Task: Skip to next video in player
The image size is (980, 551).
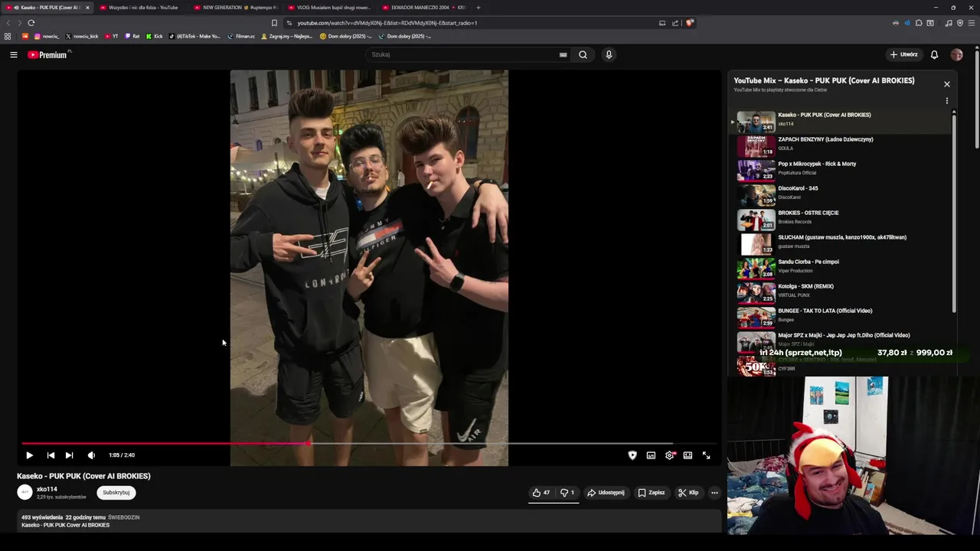Action: tap(69, 455)
